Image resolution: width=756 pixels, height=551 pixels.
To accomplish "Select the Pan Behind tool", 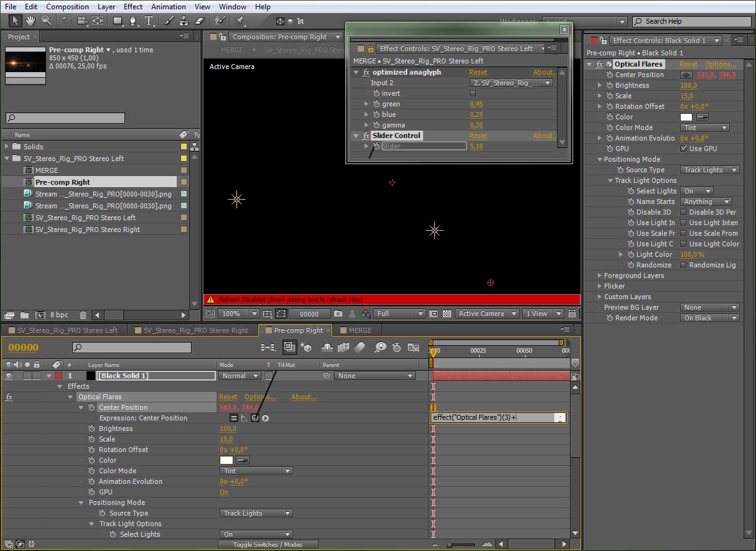I will click(x=98, y=21).
